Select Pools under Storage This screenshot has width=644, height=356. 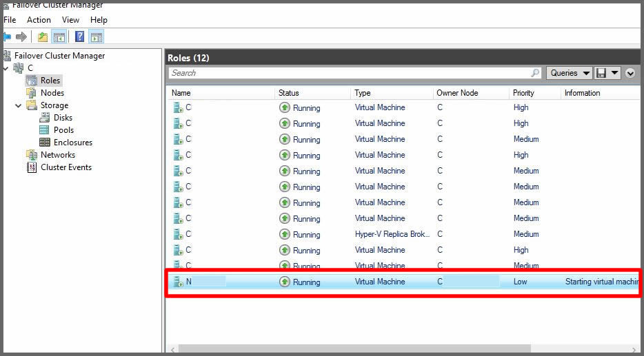click(x=63, y=130)
